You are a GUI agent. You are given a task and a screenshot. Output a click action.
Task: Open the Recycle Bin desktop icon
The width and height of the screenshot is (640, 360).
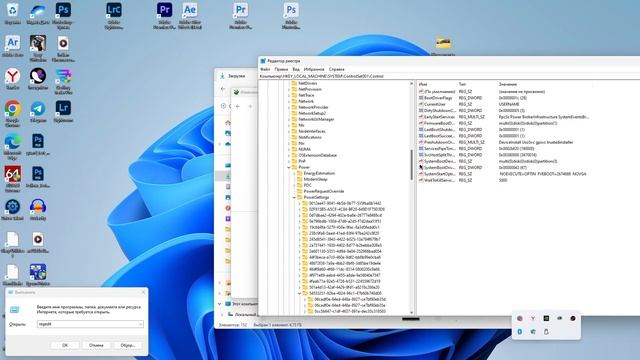13,13
